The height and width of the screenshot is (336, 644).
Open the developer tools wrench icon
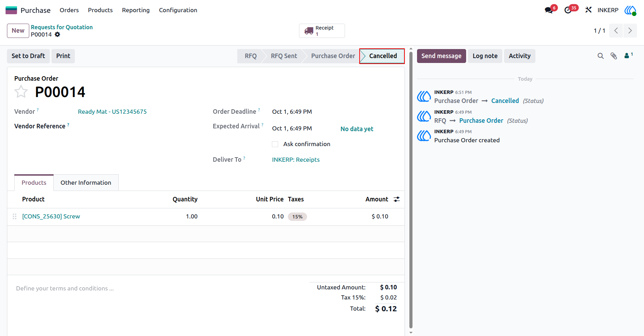(588, 10)
